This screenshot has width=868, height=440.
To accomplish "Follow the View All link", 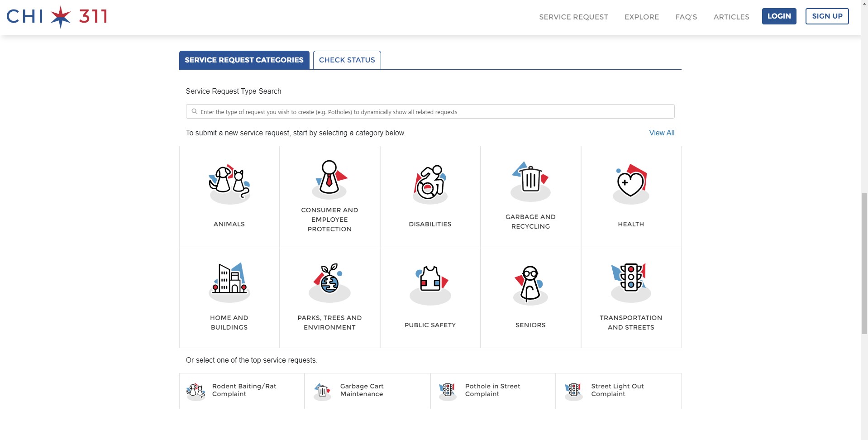I will (662, 133).
